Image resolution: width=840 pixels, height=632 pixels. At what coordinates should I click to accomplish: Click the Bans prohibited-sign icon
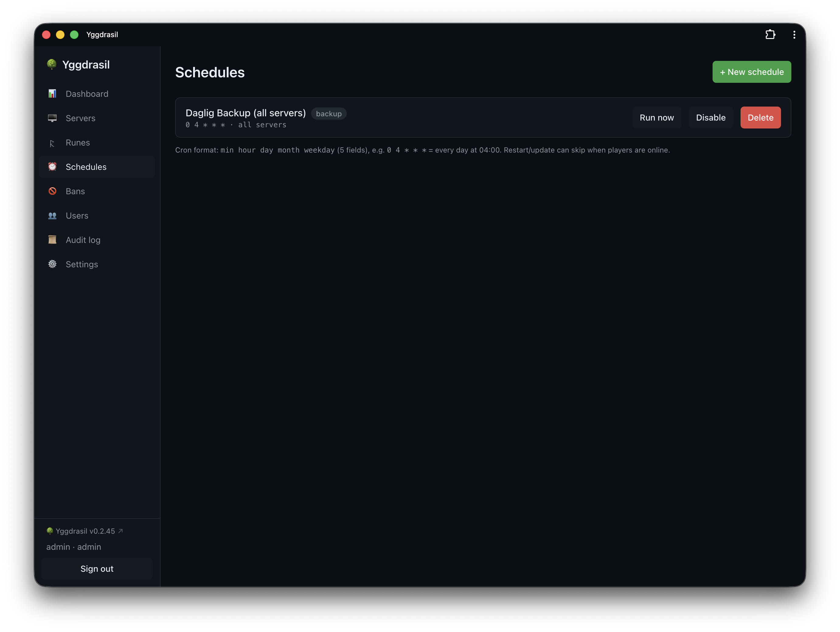(x=52, y=191)
